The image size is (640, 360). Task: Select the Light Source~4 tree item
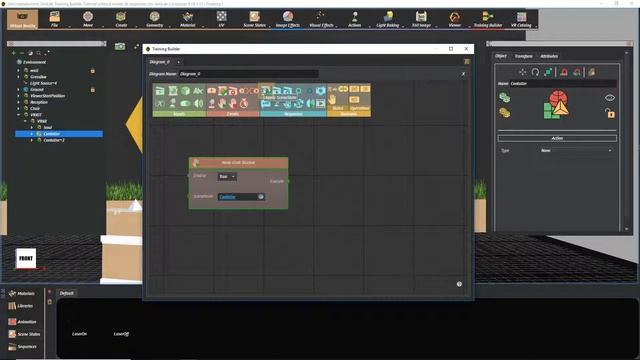tap(43, 83)
